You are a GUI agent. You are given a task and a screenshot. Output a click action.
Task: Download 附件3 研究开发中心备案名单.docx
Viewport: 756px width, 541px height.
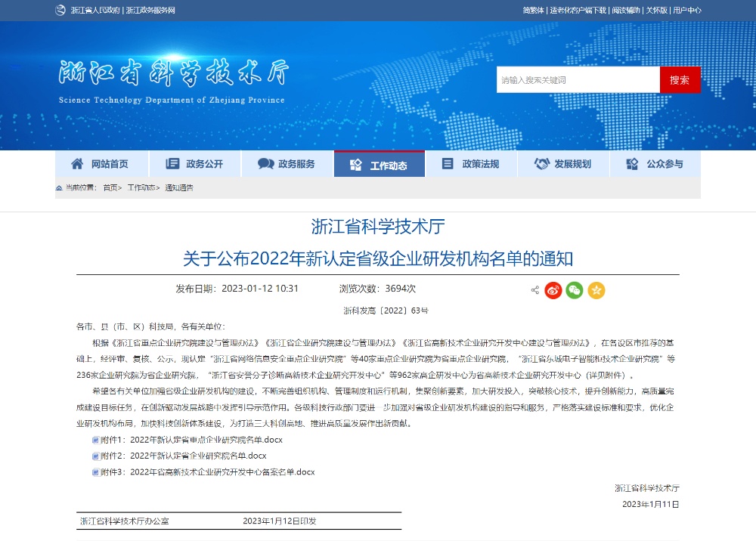click(222, 472)
